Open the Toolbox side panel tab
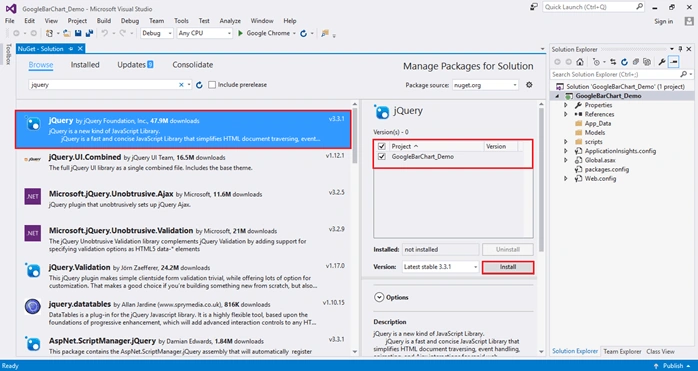Image resolution: width=698 pixels, height=371 pixels. pyautogui.click(x=8, y=54)
